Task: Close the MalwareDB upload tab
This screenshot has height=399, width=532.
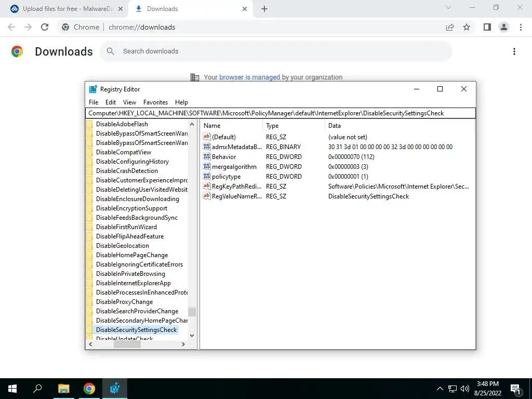Action: pos(121,9)
